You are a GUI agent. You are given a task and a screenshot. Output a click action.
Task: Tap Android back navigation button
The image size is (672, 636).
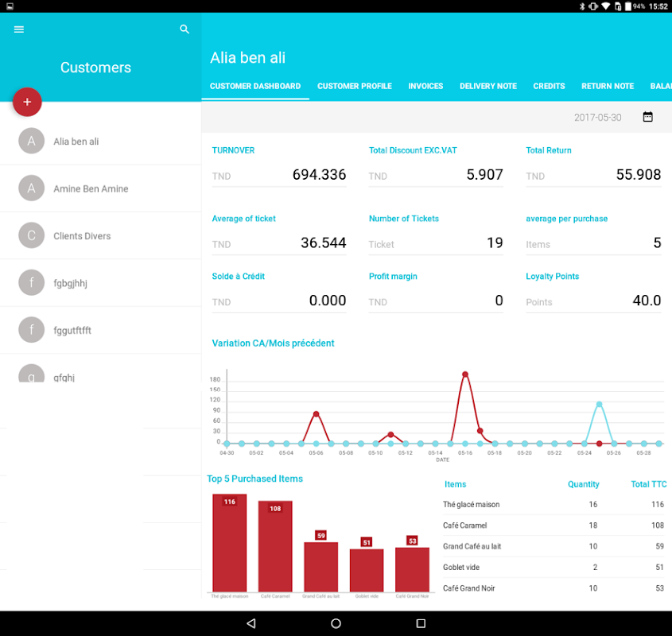coord(251,623)
